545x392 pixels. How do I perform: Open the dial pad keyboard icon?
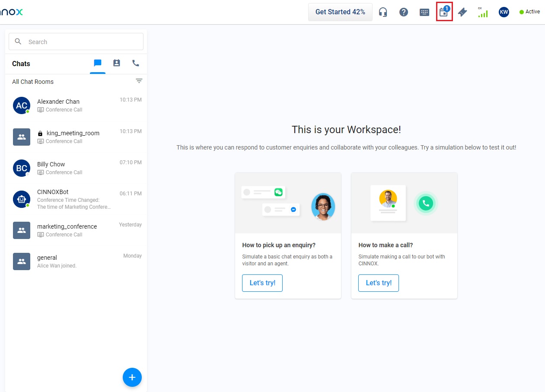(424, 12)
